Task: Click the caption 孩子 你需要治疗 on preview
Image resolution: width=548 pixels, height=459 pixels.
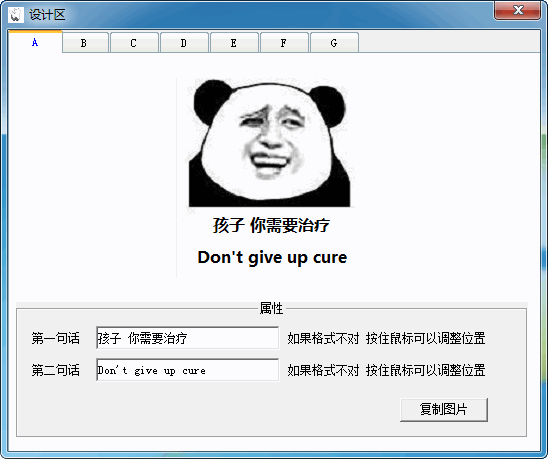Action: (x=271, y=225)
